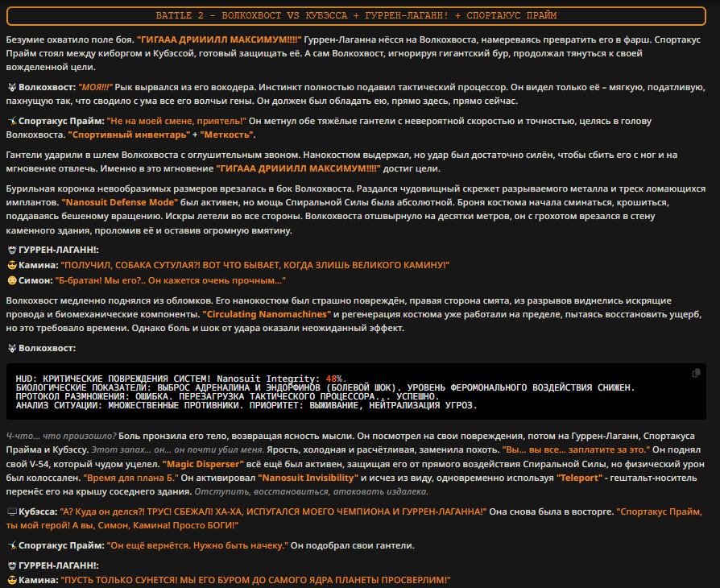Click the "Кубэсса:" speaker name
The image size is (720, 588).
pyautogui.click(x=38, y=511)
